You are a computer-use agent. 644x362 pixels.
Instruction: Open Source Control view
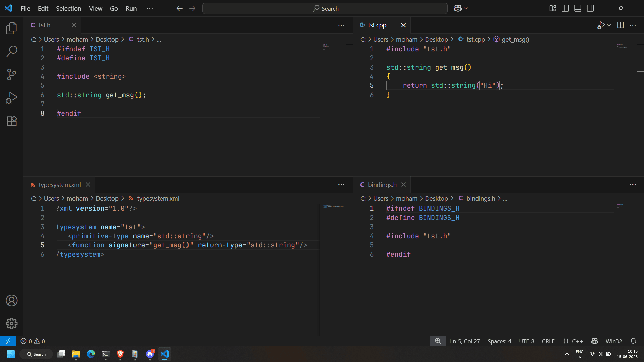click(12, 74)
